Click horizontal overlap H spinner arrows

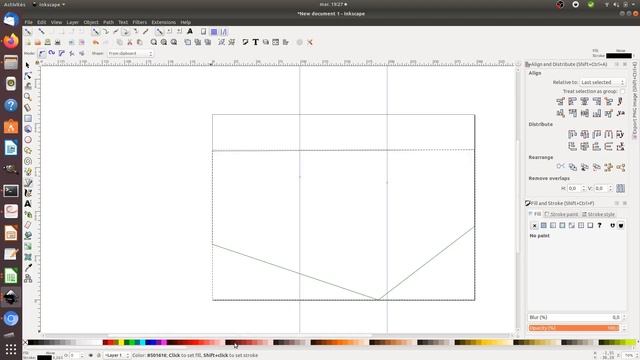pos(583,188)
